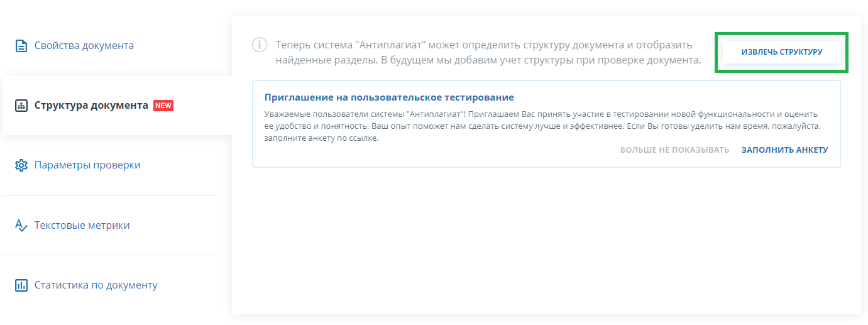
Task: Click the info circle icon beside the notice
Action: [x=259, y=45]
